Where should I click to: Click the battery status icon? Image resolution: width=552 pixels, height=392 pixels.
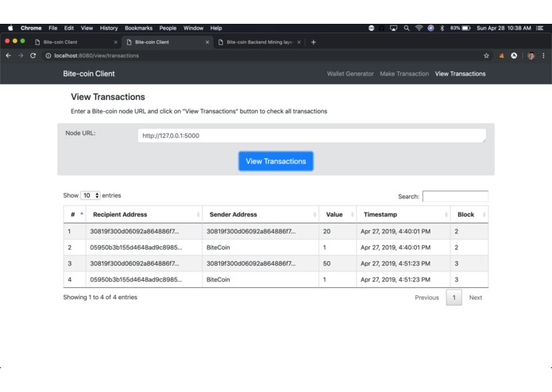pyautogui.click(x=466, y=28)
